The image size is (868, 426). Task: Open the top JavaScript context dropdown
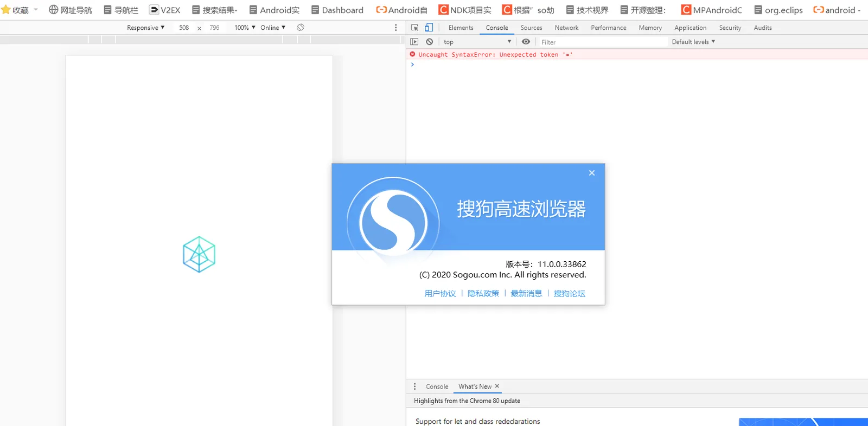point(477,42)
